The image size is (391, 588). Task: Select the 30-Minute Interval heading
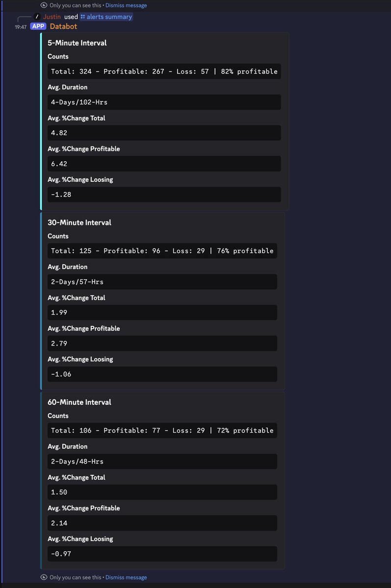click(x=79, y=222)
